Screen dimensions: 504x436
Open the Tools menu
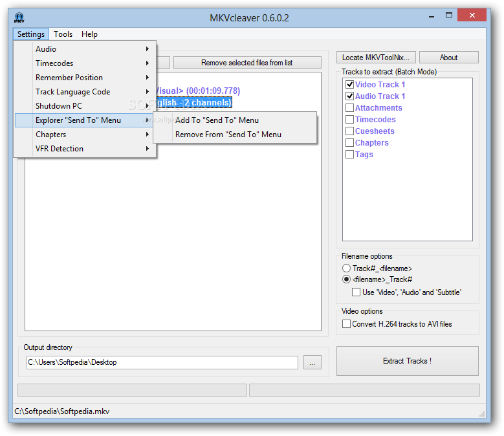click(x=63, y=34)
